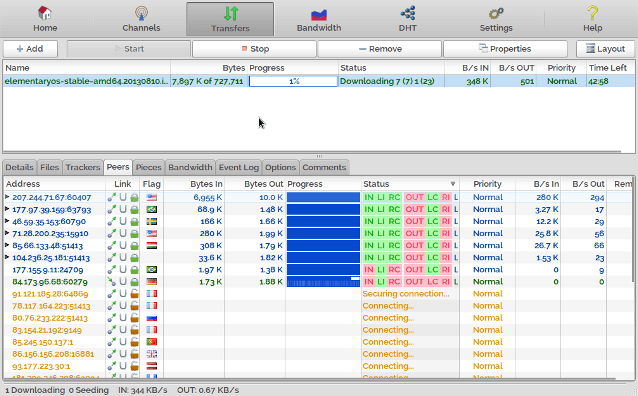Expand peer 177.97.39.159:63793
Viewport: 638px width, 396px height.
[7, 209]
